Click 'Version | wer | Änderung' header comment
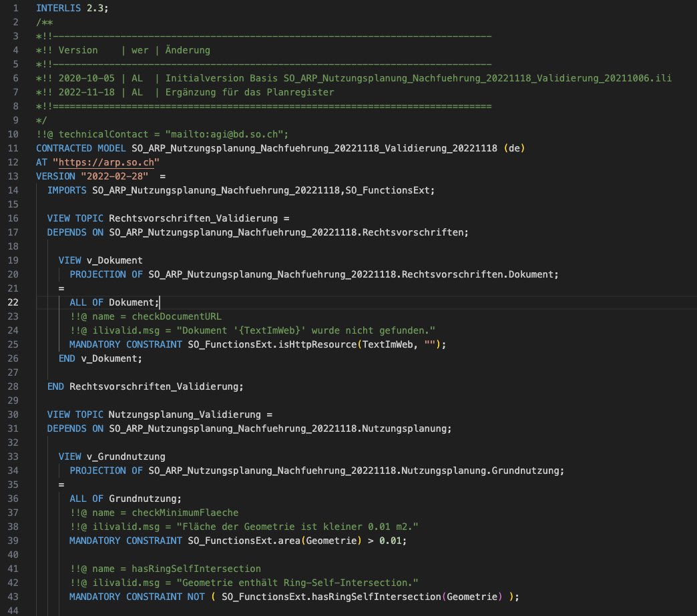This screenshot has width=697, height=616. [x=134, y=50]
